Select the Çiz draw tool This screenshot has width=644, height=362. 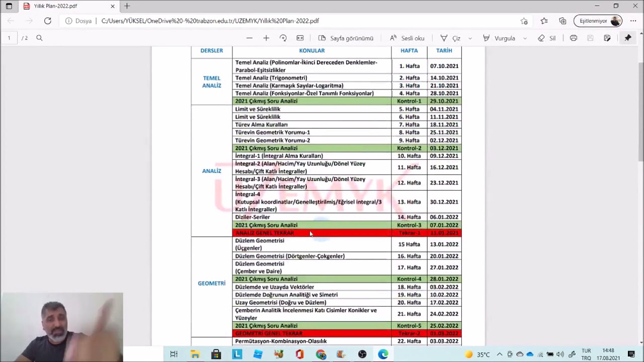[450, 38]
